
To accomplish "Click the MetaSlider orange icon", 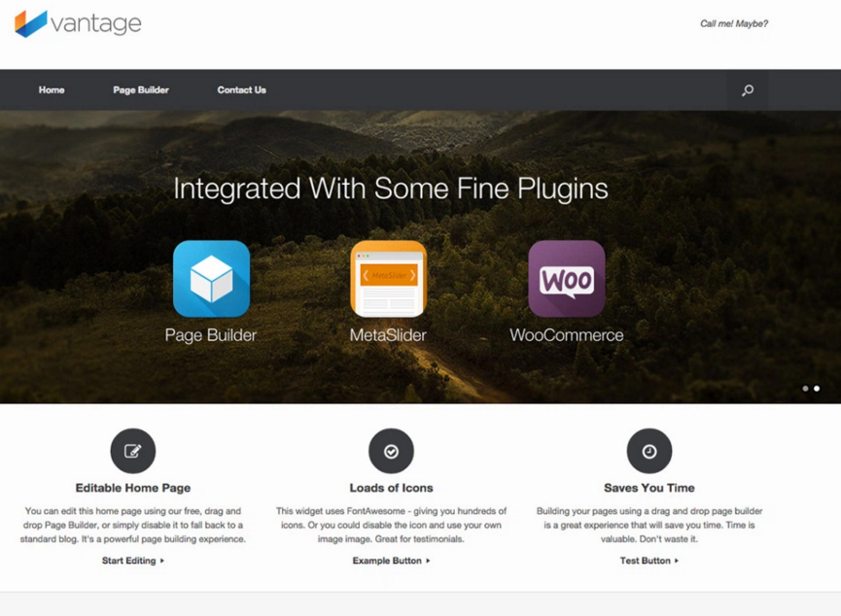I will (388, 279).
